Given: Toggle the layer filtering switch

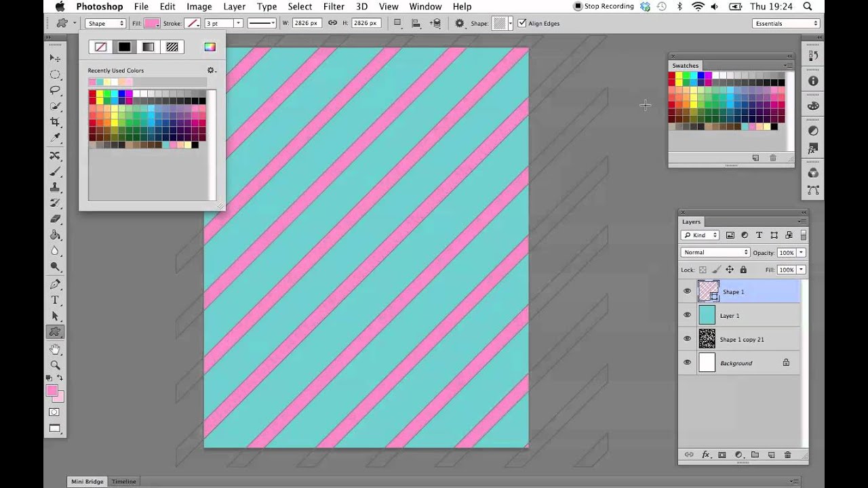Looking at the screenshot, I should (x=804, y=235).
